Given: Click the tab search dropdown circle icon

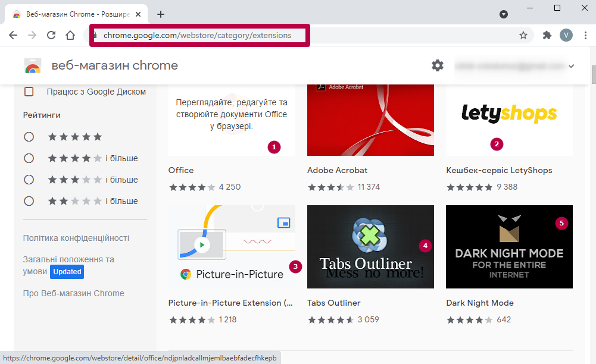Looking at the screenshot, I should (504, 14).
